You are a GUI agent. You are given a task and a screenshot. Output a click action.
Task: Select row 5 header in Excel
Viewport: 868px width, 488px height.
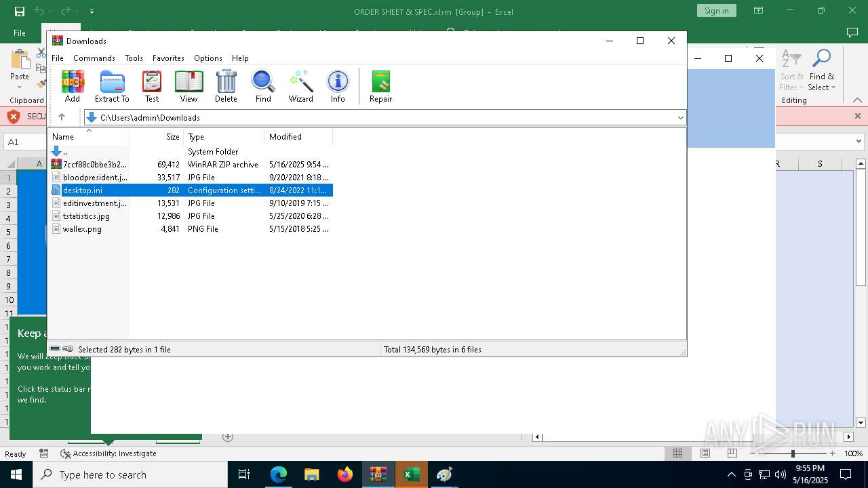coord(8,232)
